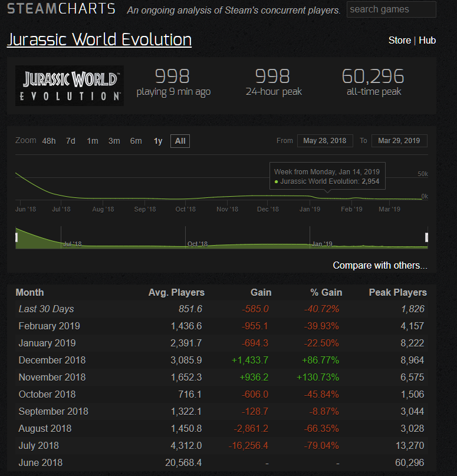Click the Avg. Players column header

coord(176,292)
